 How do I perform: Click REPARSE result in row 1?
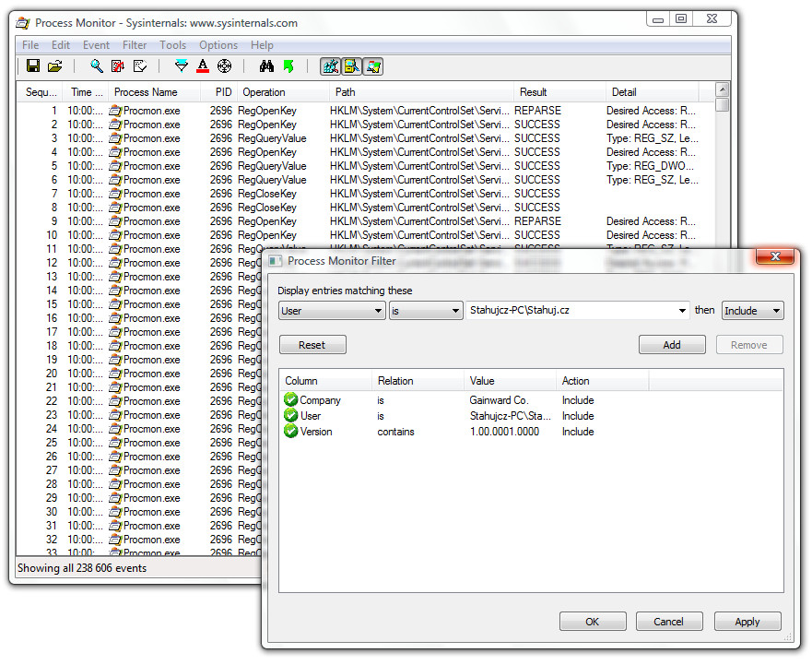tap(537, 111)
